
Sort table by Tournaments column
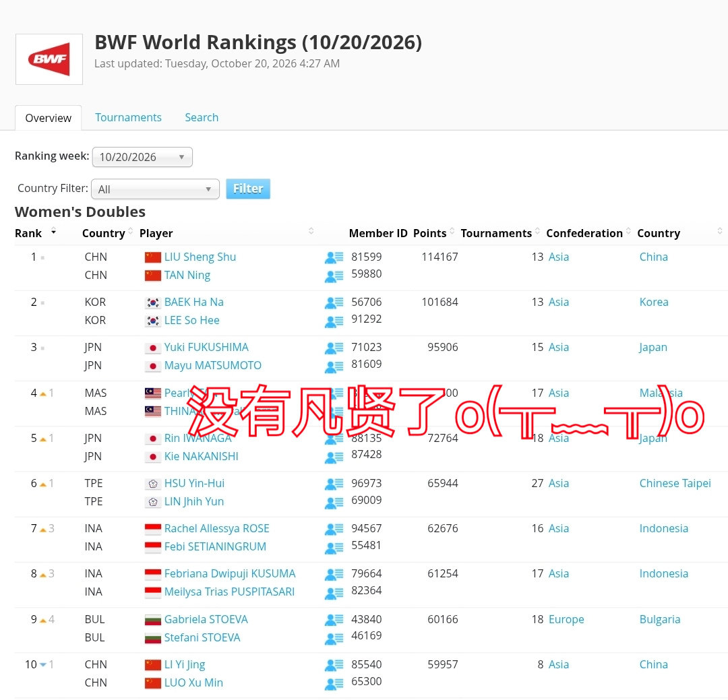pyautogui.click(x=500, y=233)
